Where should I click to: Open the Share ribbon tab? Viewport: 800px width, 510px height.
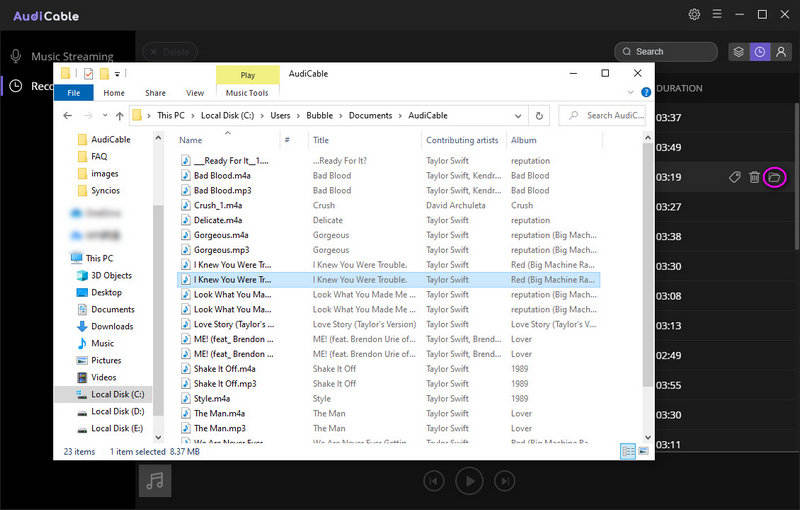point(155,93)
